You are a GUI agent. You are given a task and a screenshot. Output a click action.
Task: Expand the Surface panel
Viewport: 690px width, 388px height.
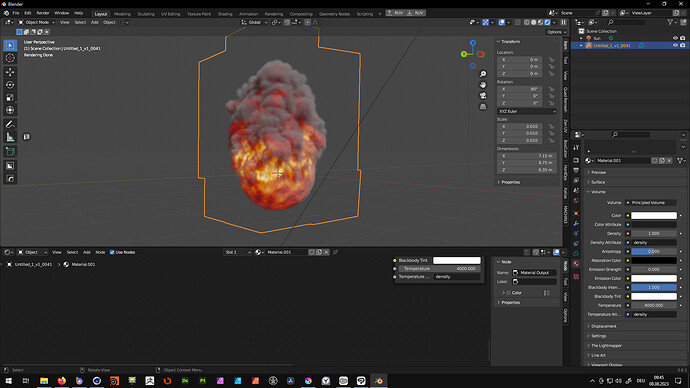[597, 182]
